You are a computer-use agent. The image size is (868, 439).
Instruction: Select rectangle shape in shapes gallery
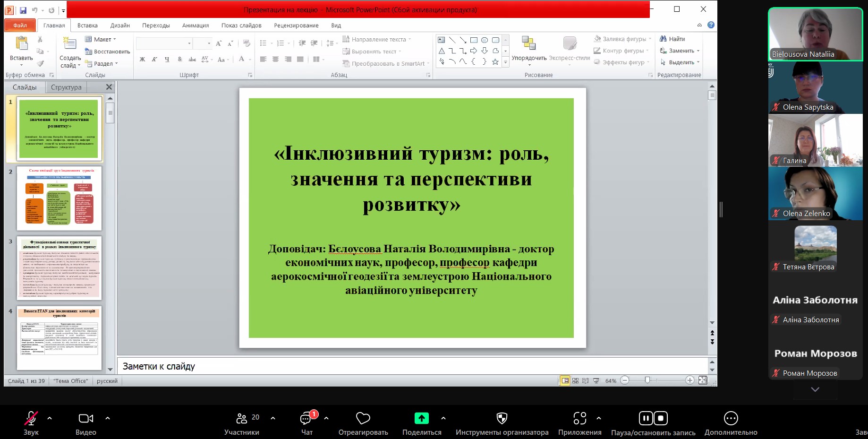pos(474,40)
